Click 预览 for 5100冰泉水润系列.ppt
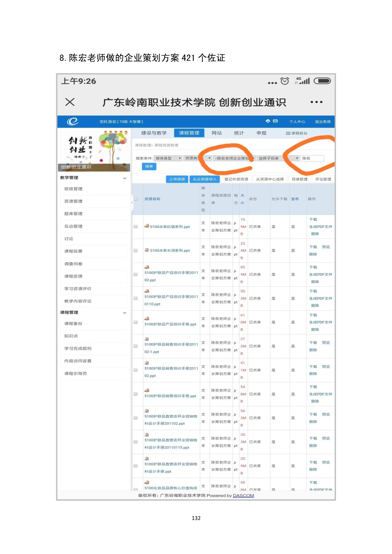392x554 pixels. coord(326,247)
